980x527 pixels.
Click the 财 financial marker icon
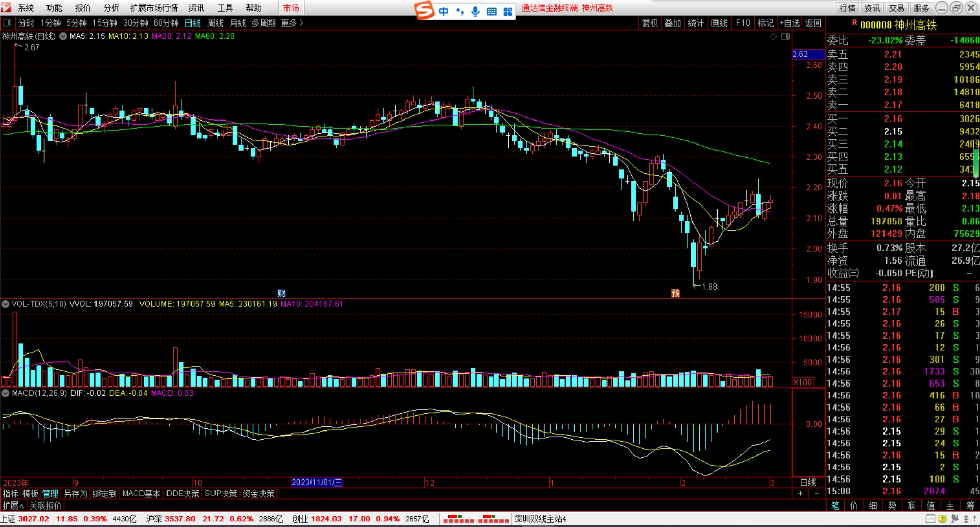281,293
